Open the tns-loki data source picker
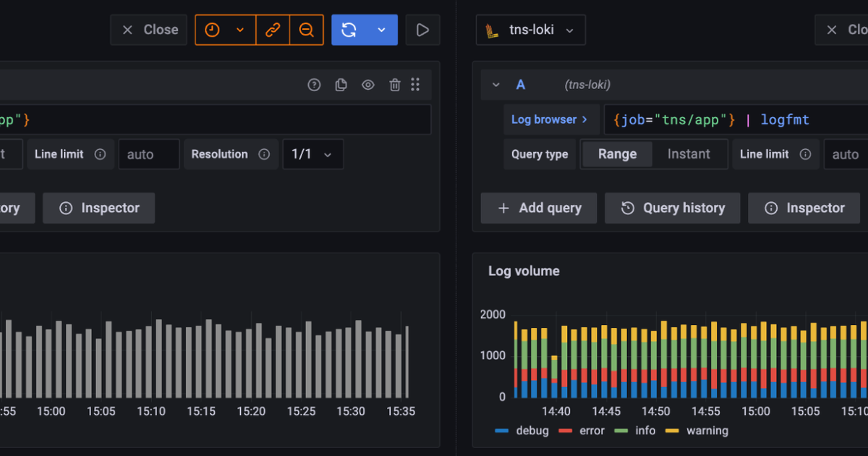The height and width of the screenshot is (456, 868). (531, 30)
